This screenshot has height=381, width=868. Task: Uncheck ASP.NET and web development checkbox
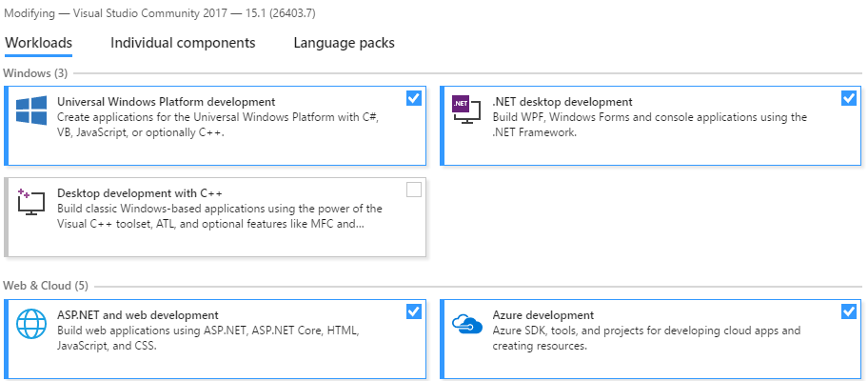click(x=413, y=311)
